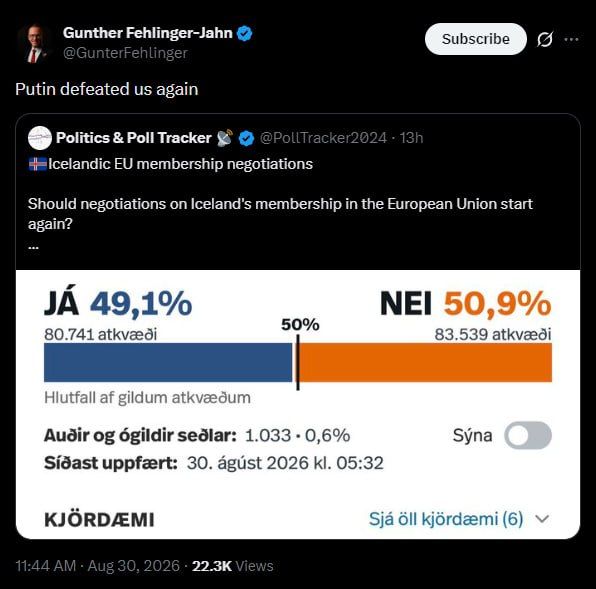Open the three-dot more options menu
The image size is (596, 589).
(x=571, y=39)
